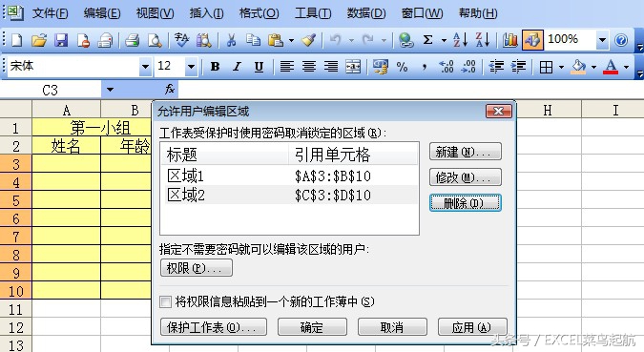The height and width of the screenshot is (352, 644).
Task: Open the 插入(I) menu
Action: coord(206,13)
